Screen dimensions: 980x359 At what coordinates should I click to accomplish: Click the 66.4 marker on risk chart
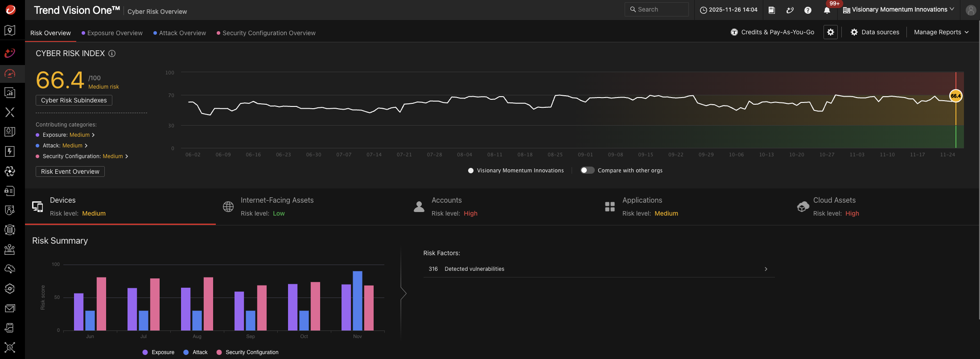coord(955,96)
